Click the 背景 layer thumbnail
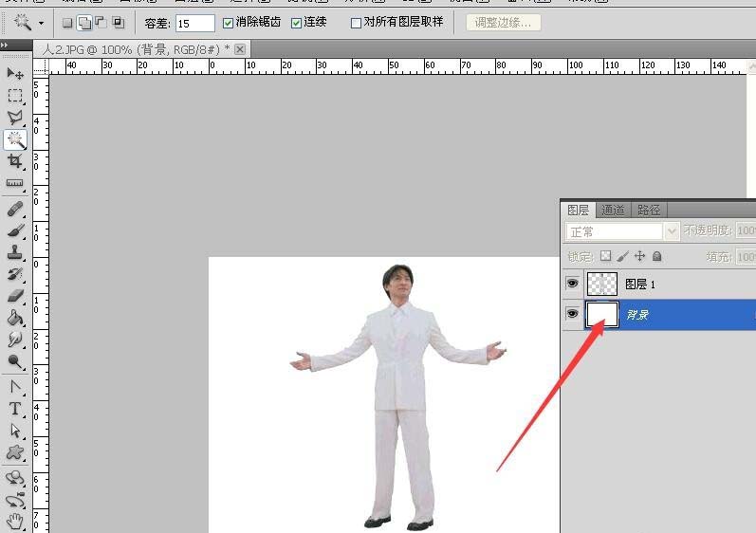This screenshot has height=533, width=756. point(601,315)
